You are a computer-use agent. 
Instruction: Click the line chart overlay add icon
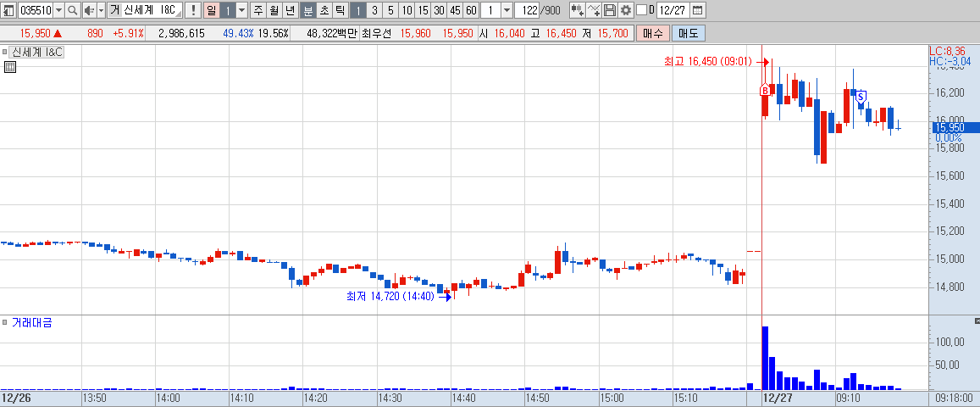595,10
